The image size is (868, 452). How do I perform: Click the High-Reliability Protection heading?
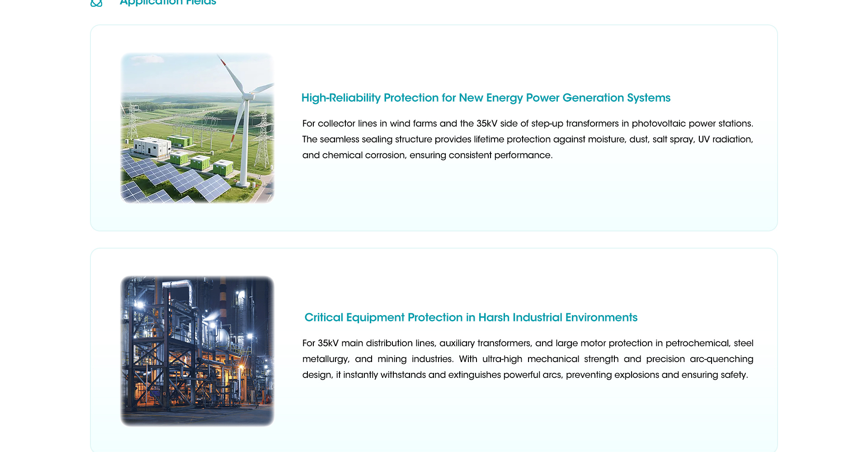click(486, 98)
